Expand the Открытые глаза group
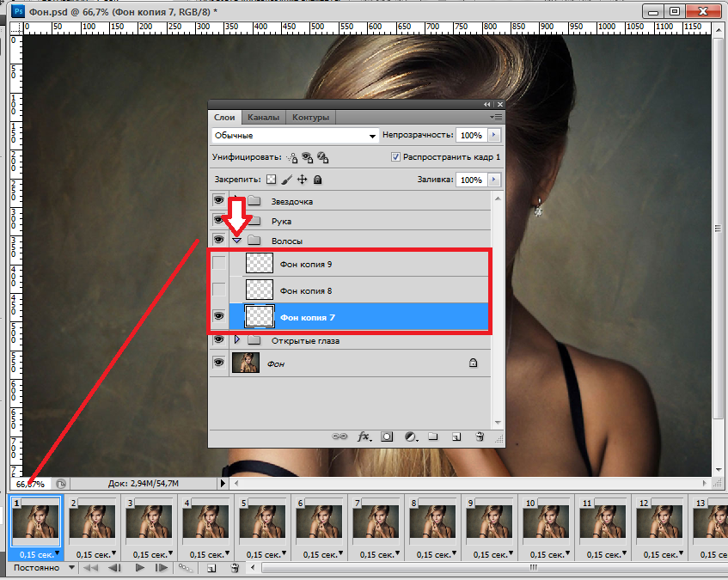Image resolution: width=728 pixels, height=580 pixels. (236, 339)
